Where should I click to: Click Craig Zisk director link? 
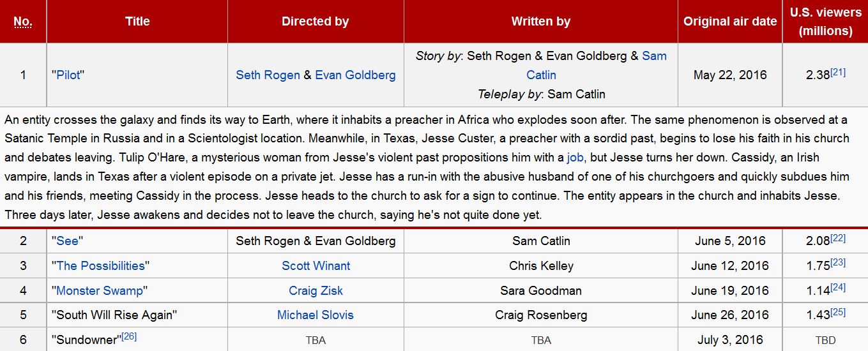pyautogui.click(x=316, y=291)
